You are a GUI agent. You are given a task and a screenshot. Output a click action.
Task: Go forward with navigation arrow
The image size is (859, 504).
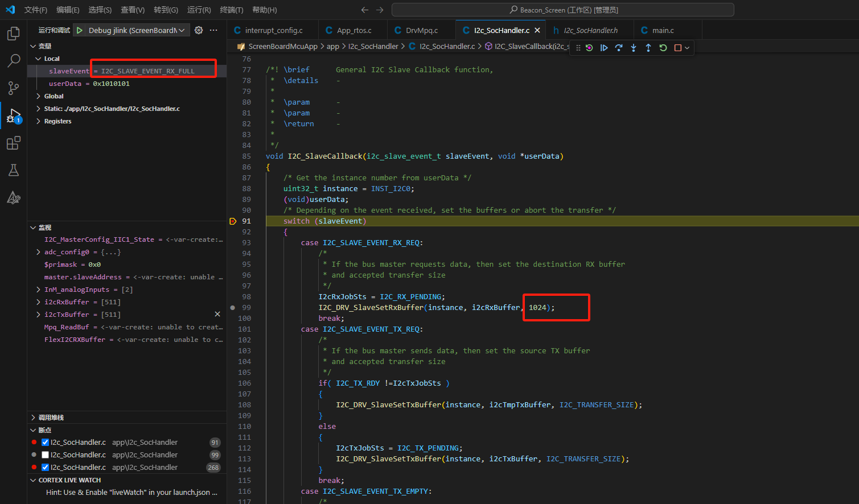pyautogui.click(x=380, y=10)
